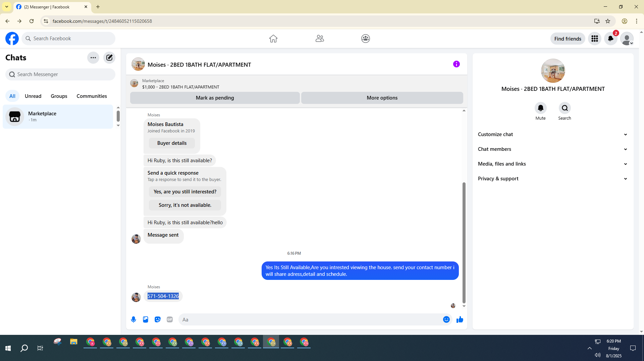
Task: Open the Facebook Home icon
Action: point(273,39)
